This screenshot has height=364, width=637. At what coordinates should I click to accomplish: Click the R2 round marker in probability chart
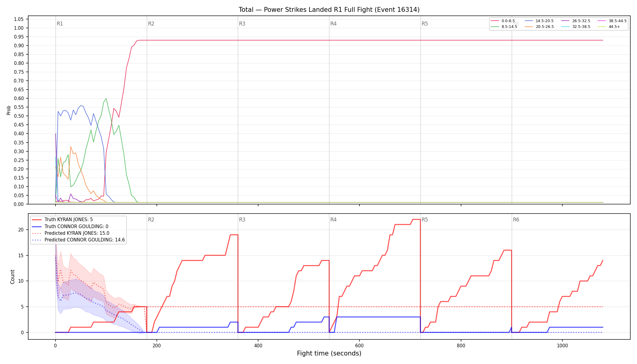(151, 24)
